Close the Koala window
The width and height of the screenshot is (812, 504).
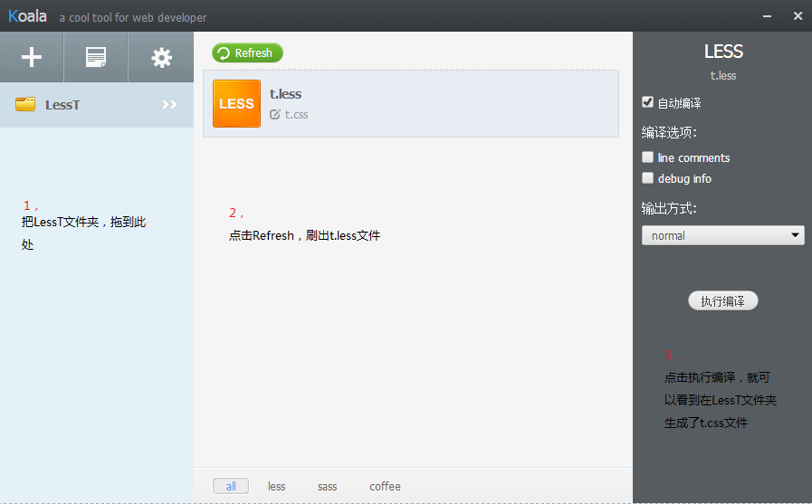pos(798,16)
